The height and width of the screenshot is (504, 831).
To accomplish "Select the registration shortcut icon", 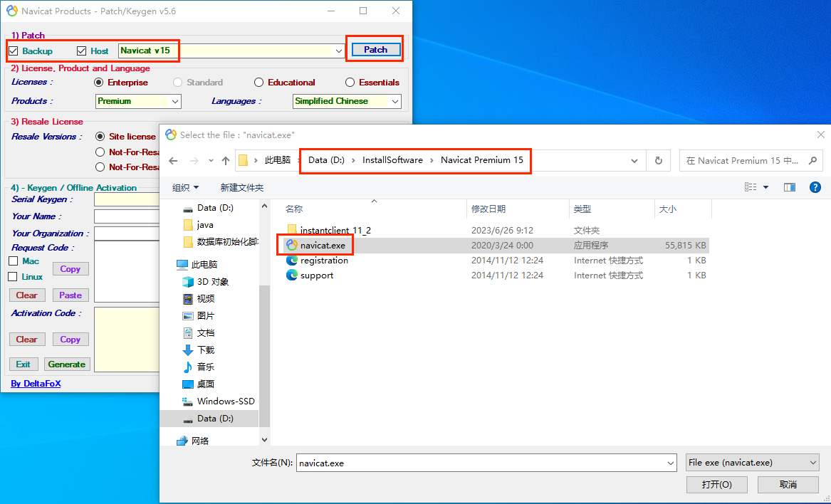I will click(x=291, y=261).
